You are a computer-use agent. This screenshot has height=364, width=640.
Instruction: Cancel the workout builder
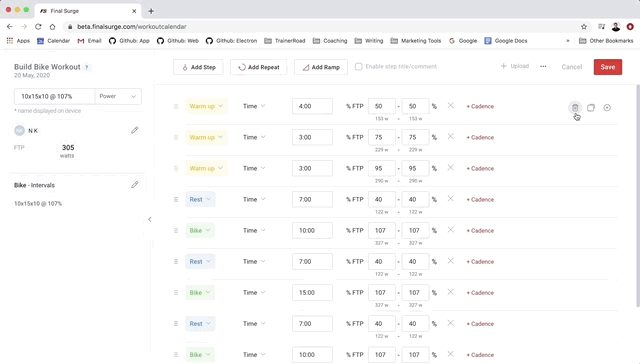(571, 67)
